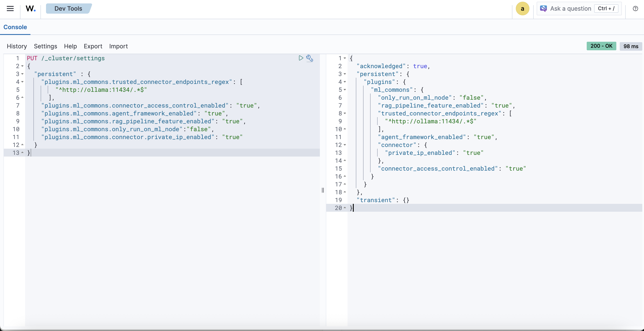
Task: Click the pane resizer handle between editors
Action: pos(323,190)
